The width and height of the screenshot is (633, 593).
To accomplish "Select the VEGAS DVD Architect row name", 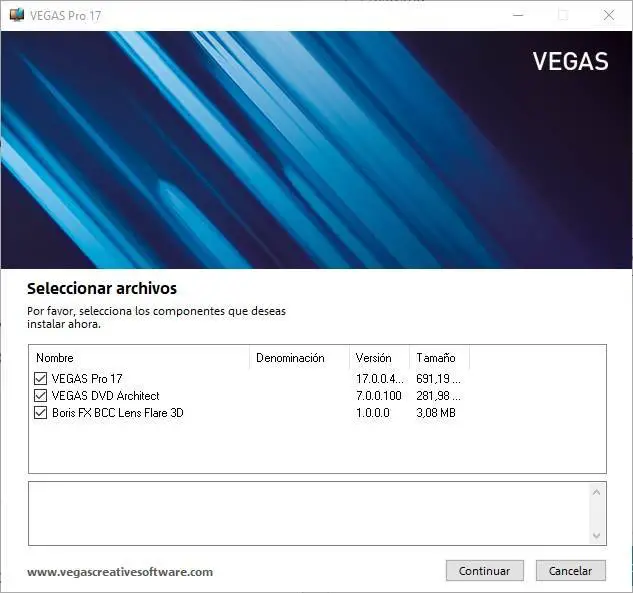I will tap(106, 396).
